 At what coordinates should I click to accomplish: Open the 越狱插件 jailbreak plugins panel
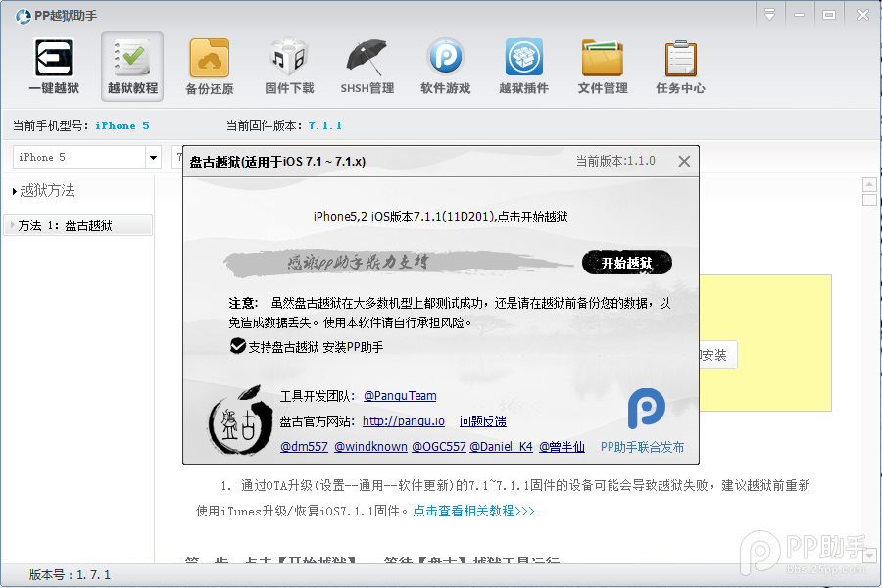pyautogui.click(x=523, y=66)
